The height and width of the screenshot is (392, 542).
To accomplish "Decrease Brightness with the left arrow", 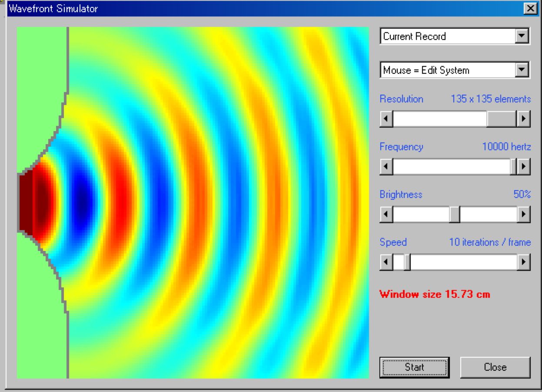I will tap(386, 214).
